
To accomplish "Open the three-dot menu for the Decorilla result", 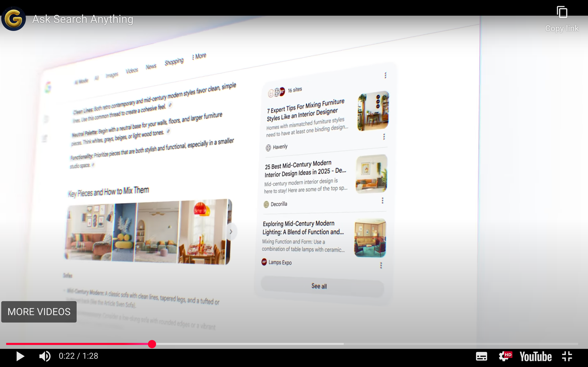I will (382, 200).
